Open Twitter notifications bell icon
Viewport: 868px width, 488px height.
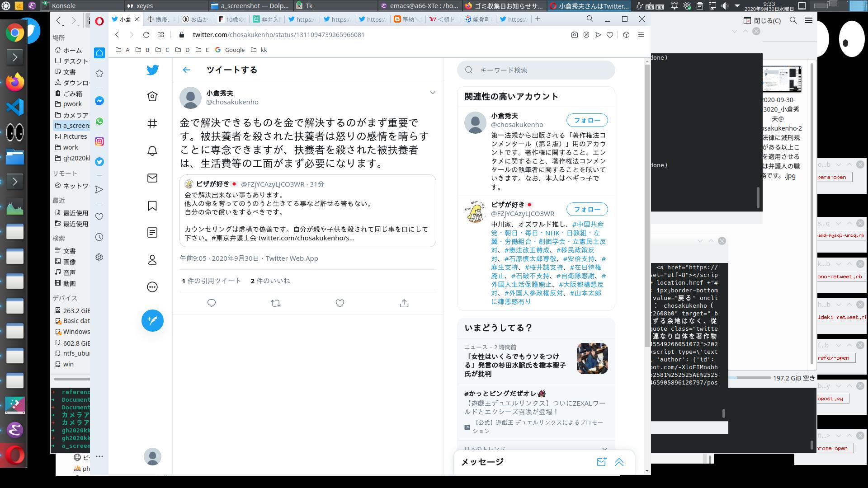click(152, 151)
